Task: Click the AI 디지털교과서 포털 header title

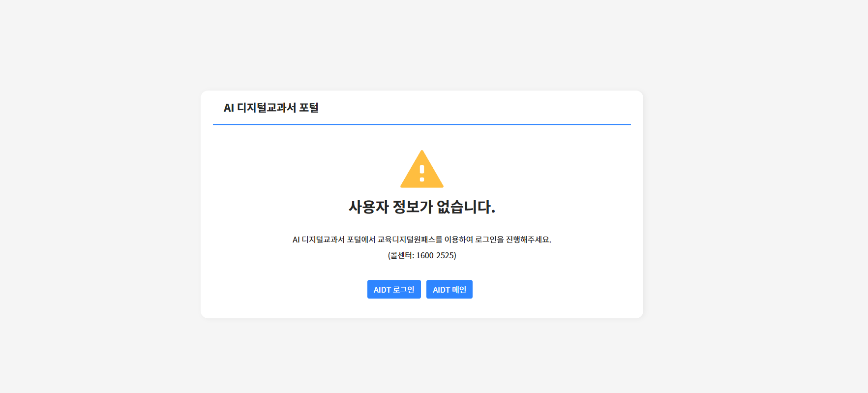Action: [x=271, y=108]
